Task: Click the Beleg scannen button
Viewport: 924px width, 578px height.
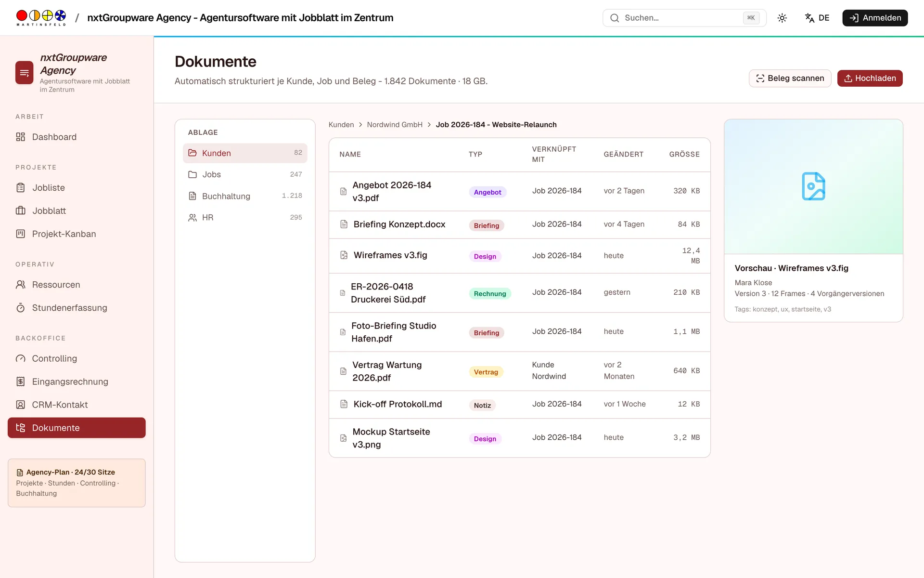Action: pos(790,79)
